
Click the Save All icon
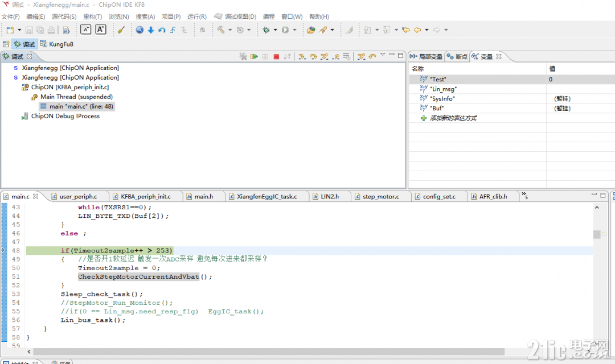pyautogui.click(x=40, y=30)
